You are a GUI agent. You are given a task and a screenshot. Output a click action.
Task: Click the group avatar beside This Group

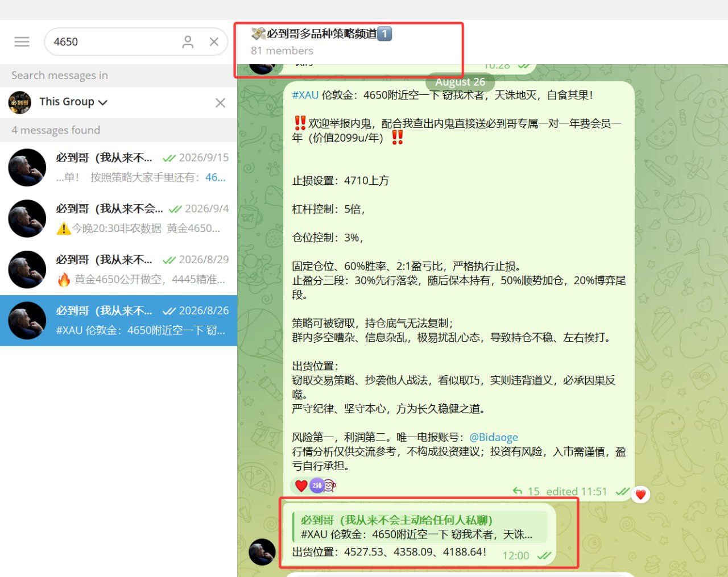coord(20,102)
